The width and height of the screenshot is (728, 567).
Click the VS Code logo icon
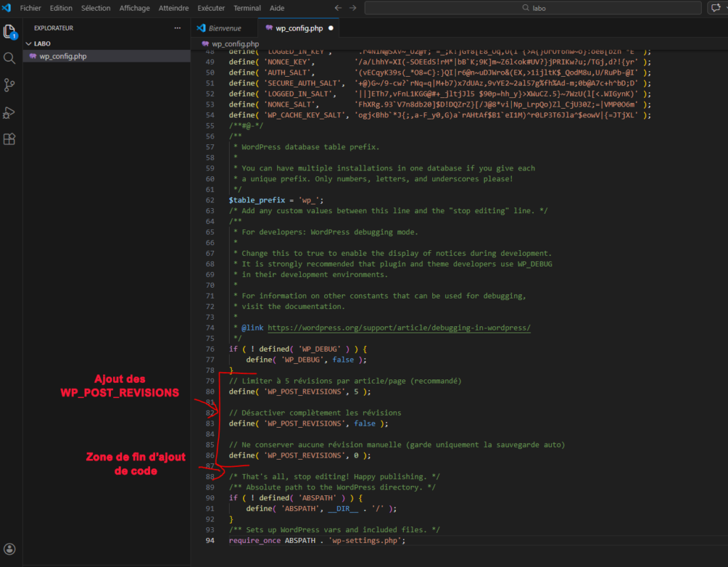coord(6,7)
